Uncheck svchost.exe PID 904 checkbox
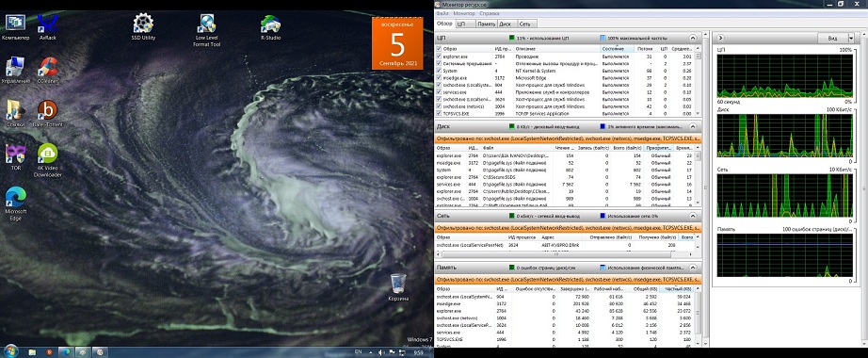Viewport: 868px width, 358px height. click(x=440, y=86)
